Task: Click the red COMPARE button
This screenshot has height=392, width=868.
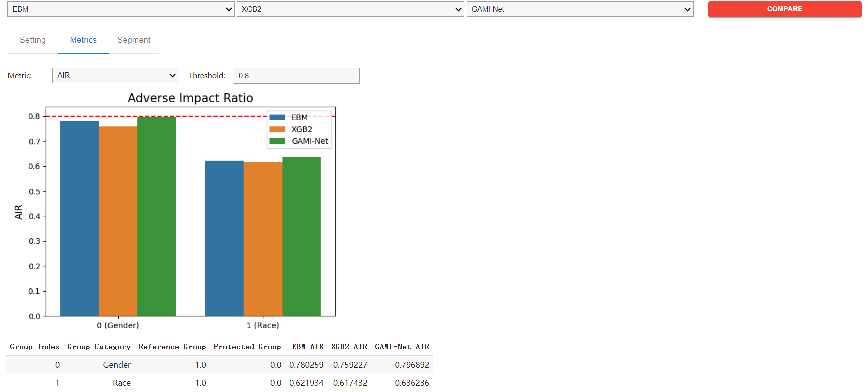Action: 784,9
